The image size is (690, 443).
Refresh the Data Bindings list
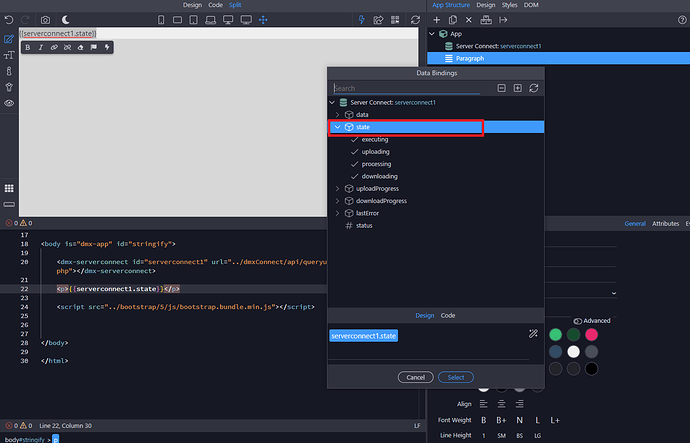coord(534,88)
